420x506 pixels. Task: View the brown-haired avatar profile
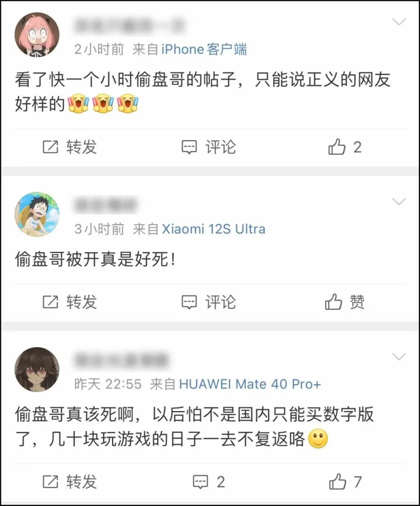[x=37, y=369]
